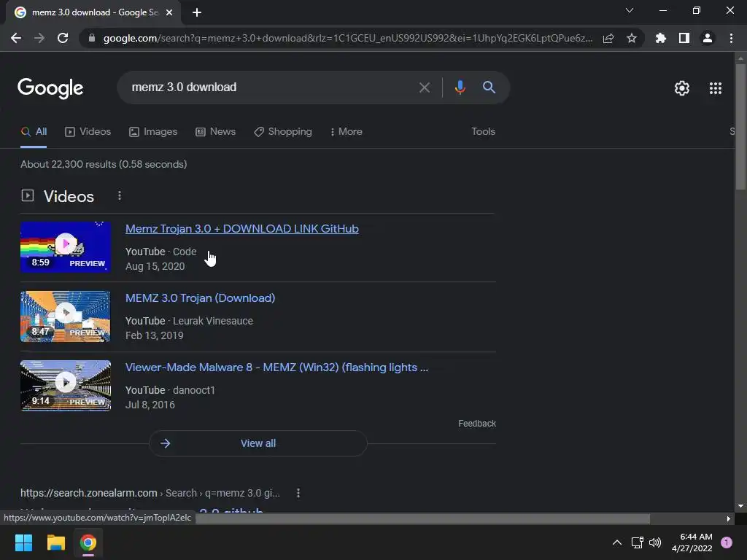Screen dimensions: 747x560
Task: Open Google quick settings gear
Action: click(x=682, y=88)
